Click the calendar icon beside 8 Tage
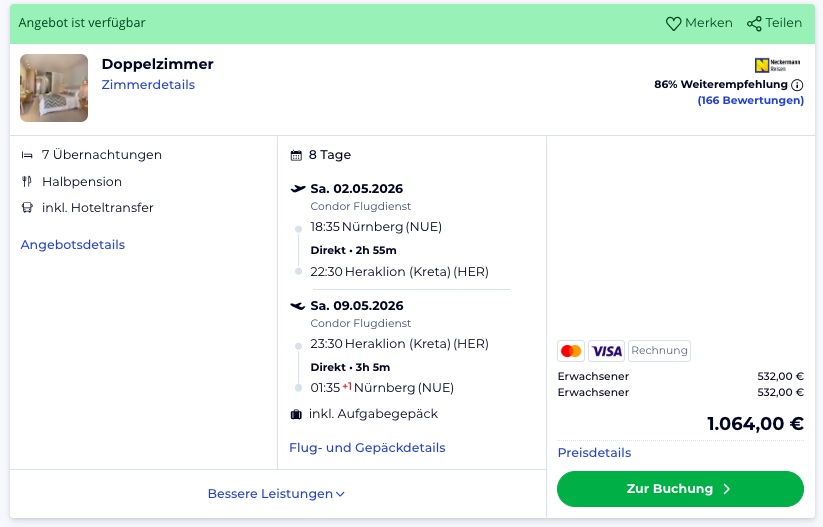The height and width of the screenshot is (527, 823). point(296,155)
